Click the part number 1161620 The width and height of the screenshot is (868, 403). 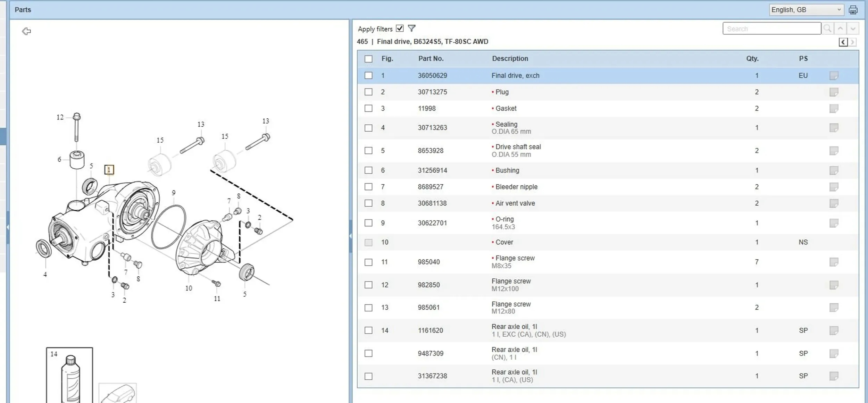pos(430,330)
